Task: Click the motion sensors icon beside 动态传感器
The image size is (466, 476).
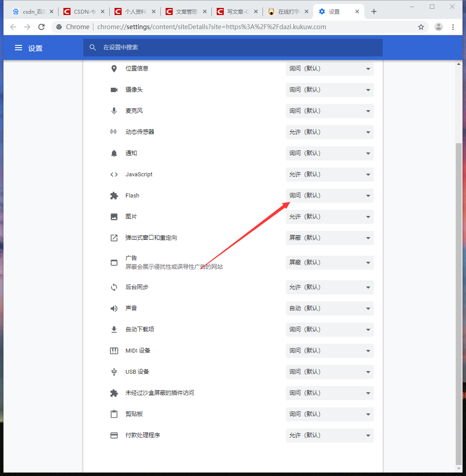Action: point(114,132)
